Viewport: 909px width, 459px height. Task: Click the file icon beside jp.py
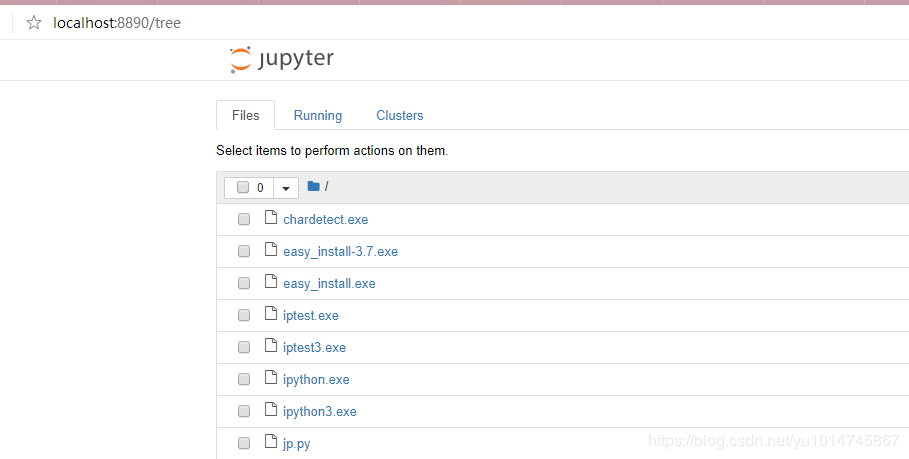tap(270, 442)
